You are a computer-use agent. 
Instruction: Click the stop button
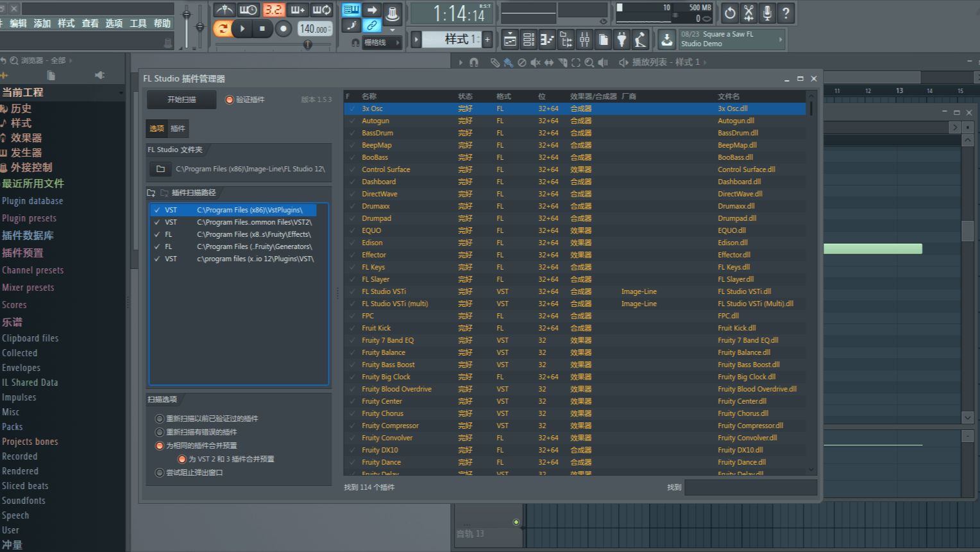point(262,28)
